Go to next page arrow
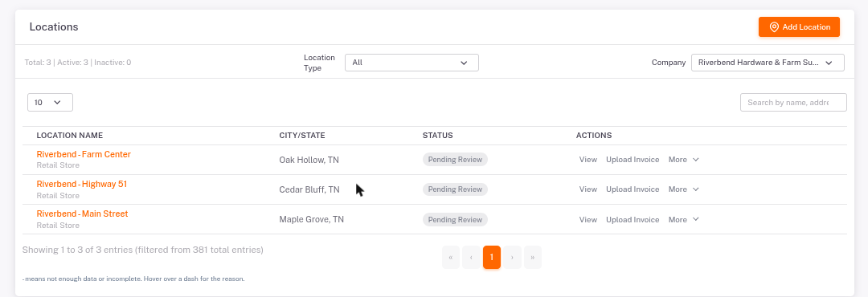Viewport: 868px width, 297px height. click(x=512, y=257)
